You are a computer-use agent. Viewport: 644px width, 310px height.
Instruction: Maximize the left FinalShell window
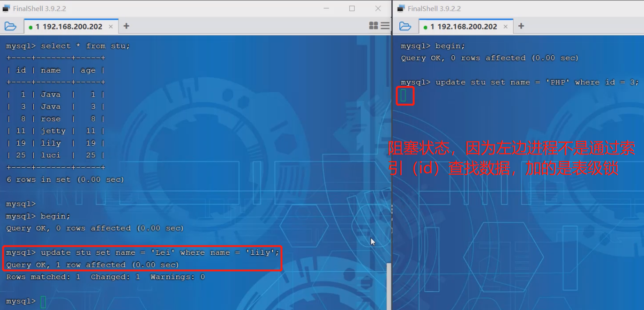click(x=352, y=8)
